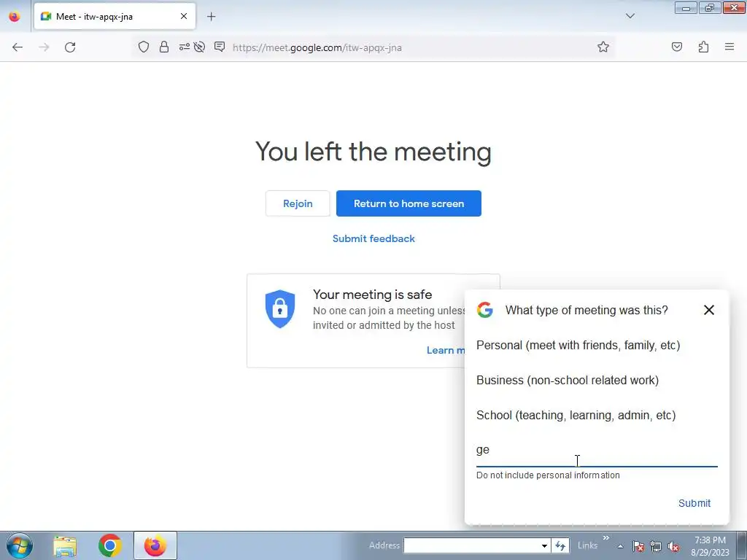The image size is (747, 560).
Task: Launch Google Chrome from the taskbar
Action: [110, 545]
